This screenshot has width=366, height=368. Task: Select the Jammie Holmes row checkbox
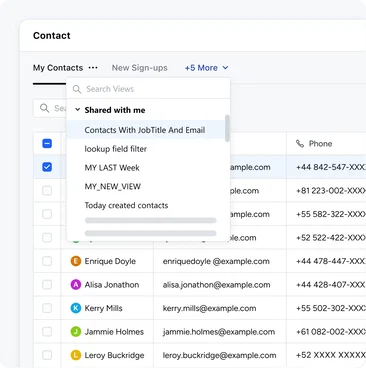47,332
